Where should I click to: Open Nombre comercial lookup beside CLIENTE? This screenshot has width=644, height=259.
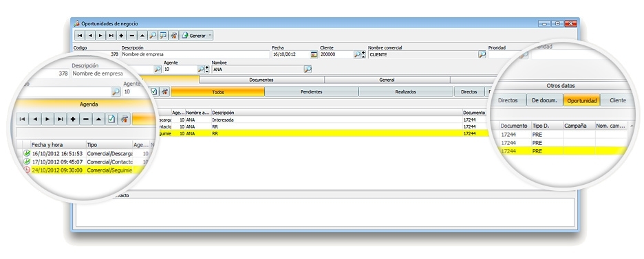point(482,54)
